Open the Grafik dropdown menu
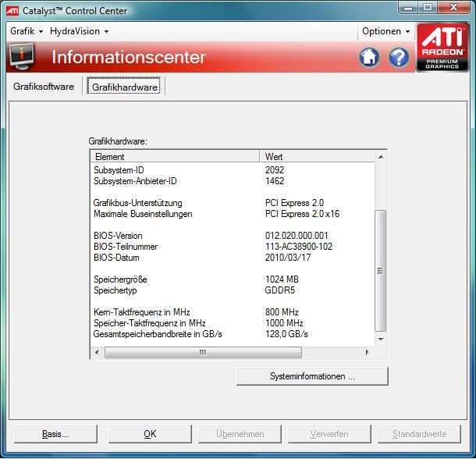Image resolution: width=476 pixels, height=459 pixels. pos(27,31)
